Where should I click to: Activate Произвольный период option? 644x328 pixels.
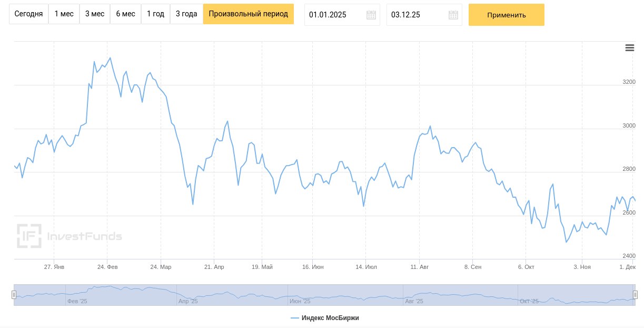(x=248, y=14)
